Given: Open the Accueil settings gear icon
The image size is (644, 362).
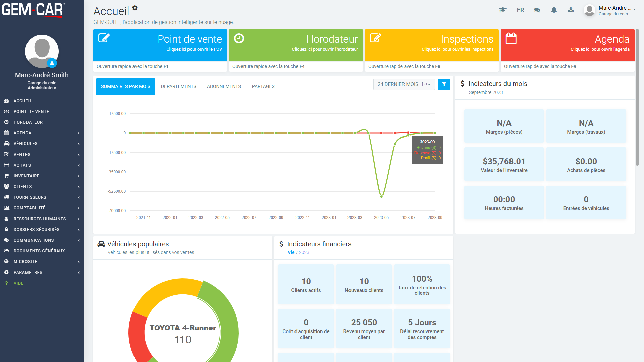Looking at the screenshot, I should click(135, 8).
